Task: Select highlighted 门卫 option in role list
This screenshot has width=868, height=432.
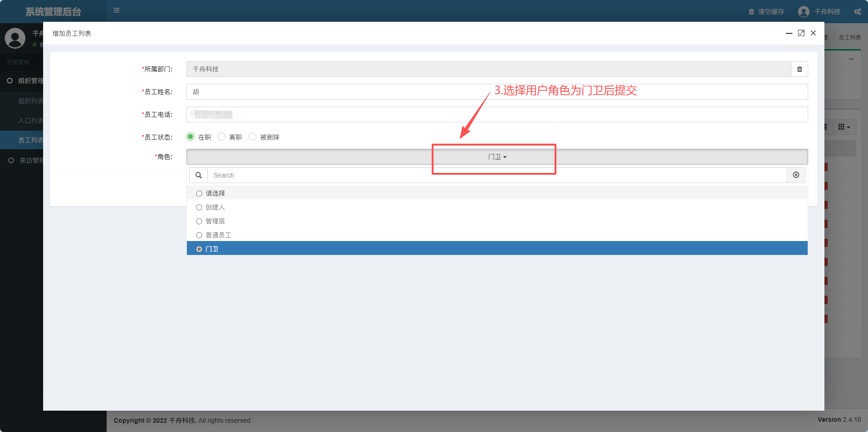Action: [x=212, y=249]
